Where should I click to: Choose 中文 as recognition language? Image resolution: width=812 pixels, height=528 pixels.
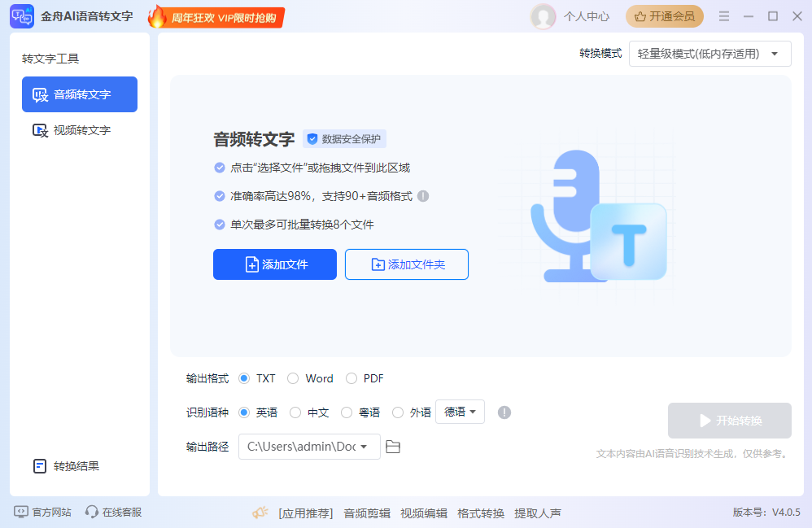pos(295,412)
